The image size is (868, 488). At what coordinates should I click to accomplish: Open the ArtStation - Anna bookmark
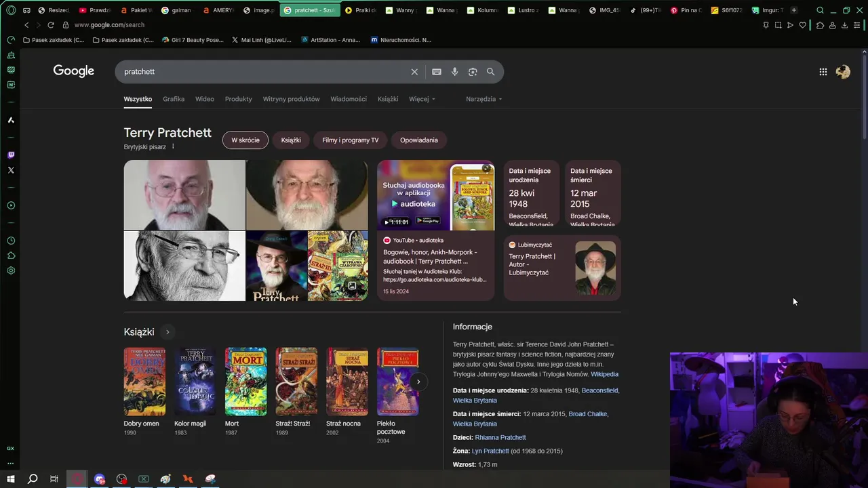point(330,40)
